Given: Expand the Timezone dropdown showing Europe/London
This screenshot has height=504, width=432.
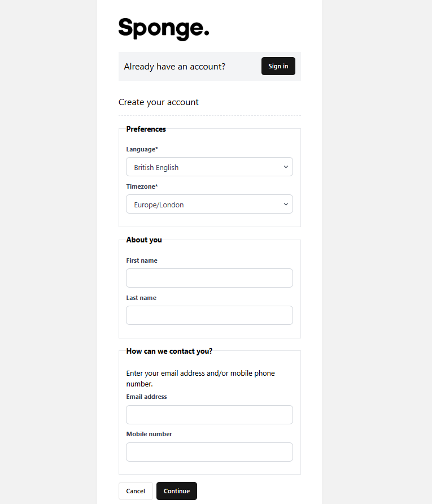Looking at the screenshot, I should pos(209,205).
